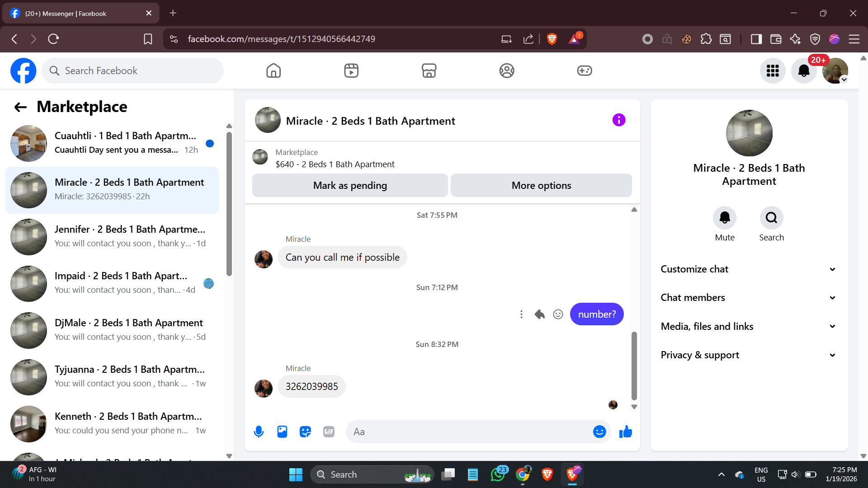Send a thumbs-up like
868x488 pixels.
(x=626, y=432)
